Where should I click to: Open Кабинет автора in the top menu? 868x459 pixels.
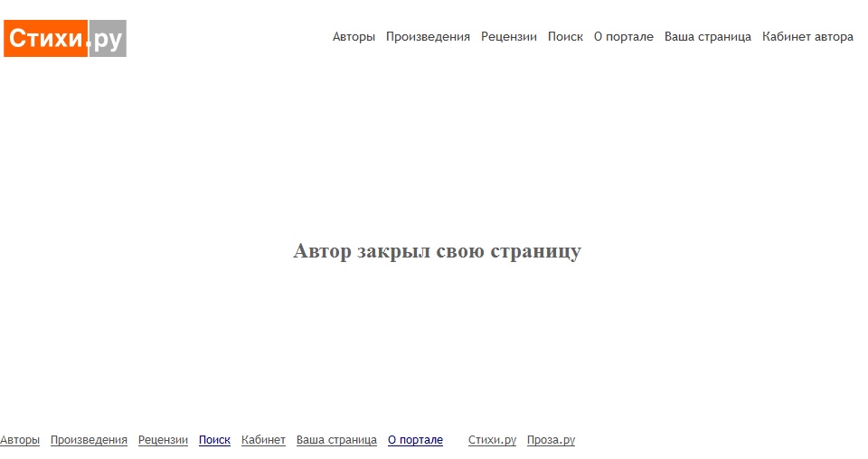coord(807,36)
